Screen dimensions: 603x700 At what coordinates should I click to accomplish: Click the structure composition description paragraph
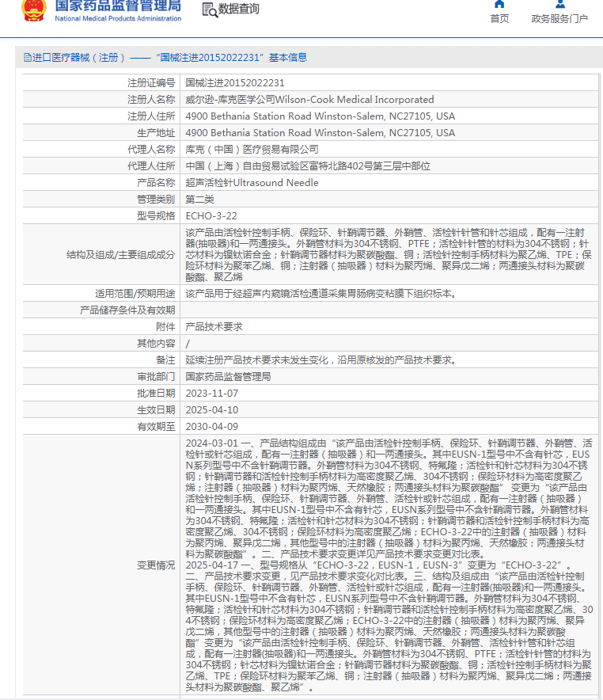pos(389,255)
